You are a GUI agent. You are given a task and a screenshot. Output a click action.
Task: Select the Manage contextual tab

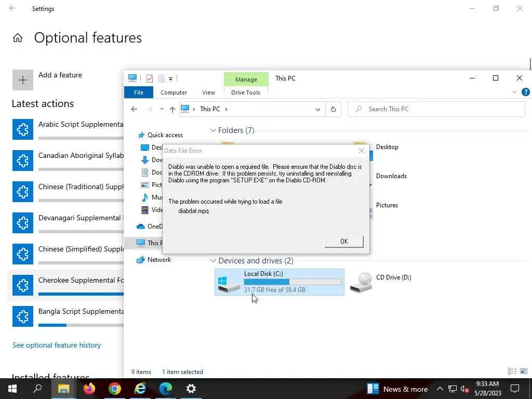246,79
